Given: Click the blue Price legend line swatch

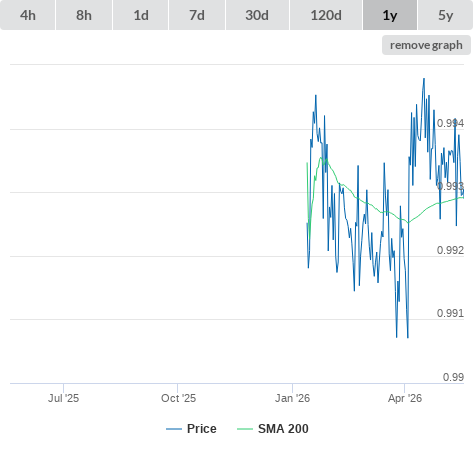Looking at the screenshot, I should tap(174, 429).
